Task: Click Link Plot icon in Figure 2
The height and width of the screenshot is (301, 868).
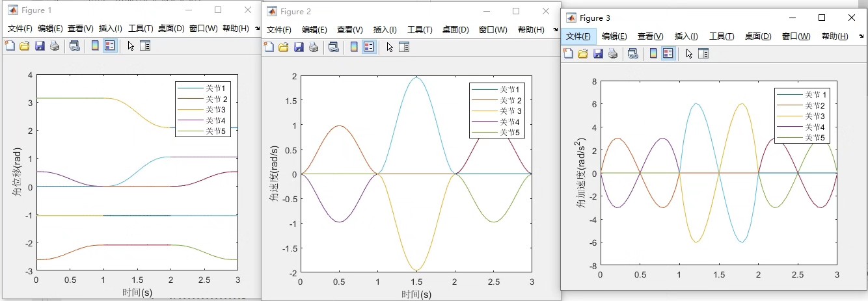Action: coord(333,46)
